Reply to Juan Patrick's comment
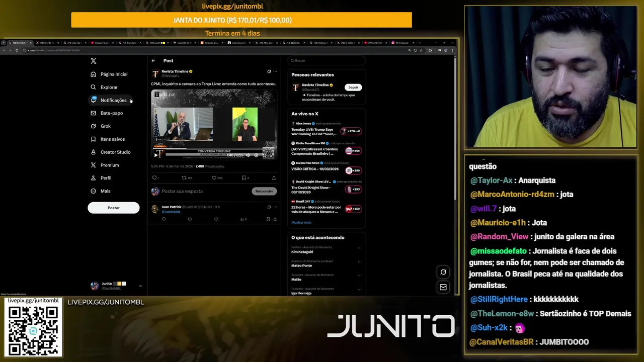This screenshot has width=644, height=362. click(164, 219)
